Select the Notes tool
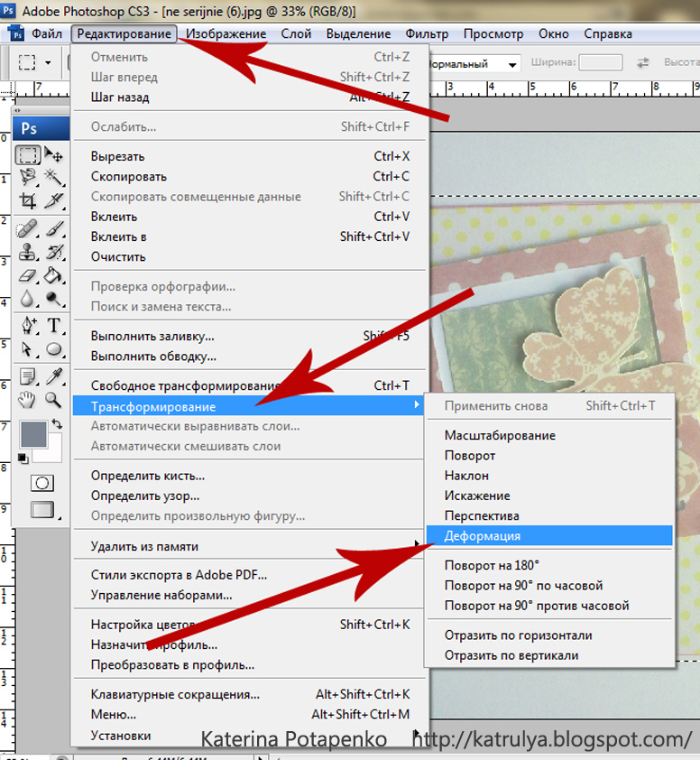Screen dimensions: 700x760 28,376
